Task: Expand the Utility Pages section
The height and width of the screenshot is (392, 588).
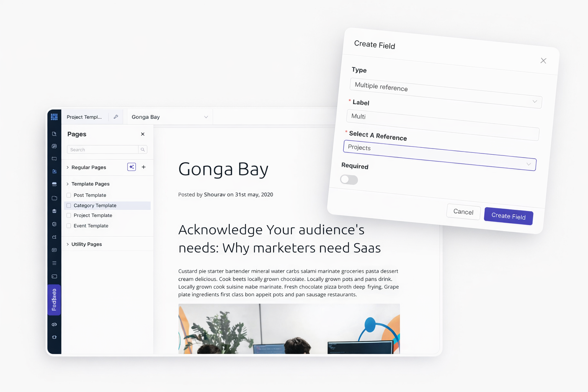Action: pyautogui.click(x=87, y=244)
